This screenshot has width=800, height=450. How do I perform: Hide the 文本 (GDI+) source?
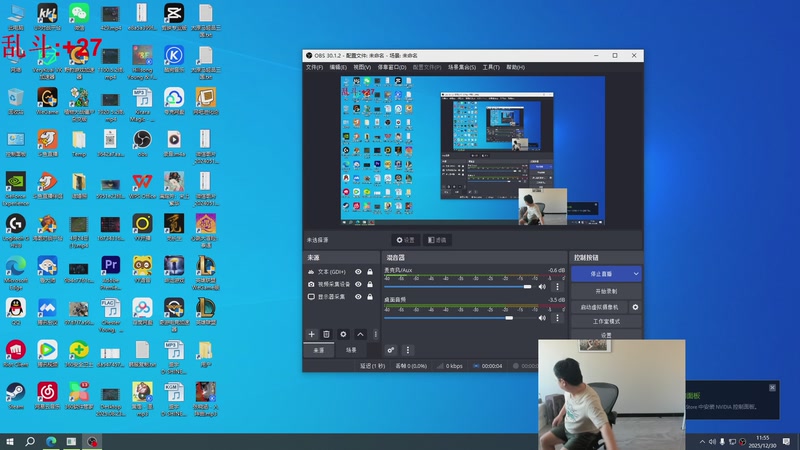358,272
